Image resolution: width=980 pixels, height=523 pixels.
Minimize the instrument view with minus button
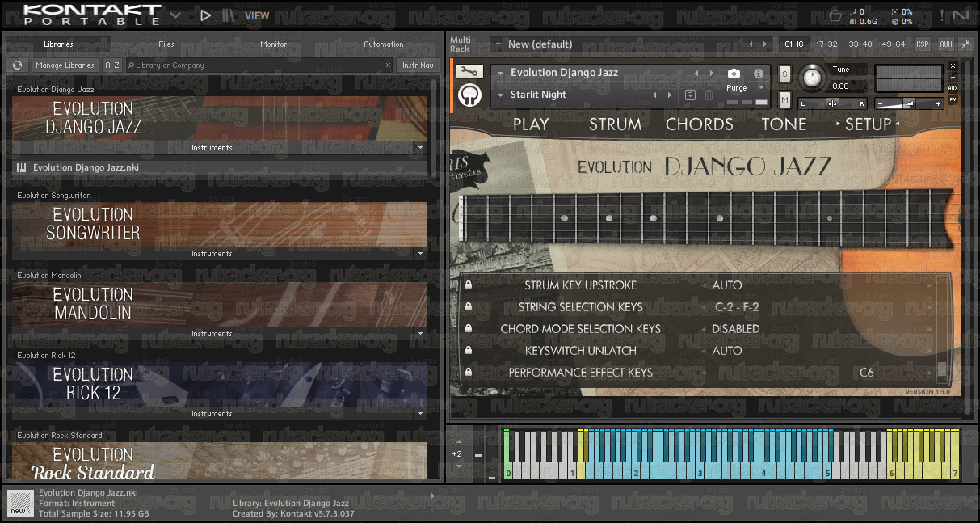tap(953, 76)
